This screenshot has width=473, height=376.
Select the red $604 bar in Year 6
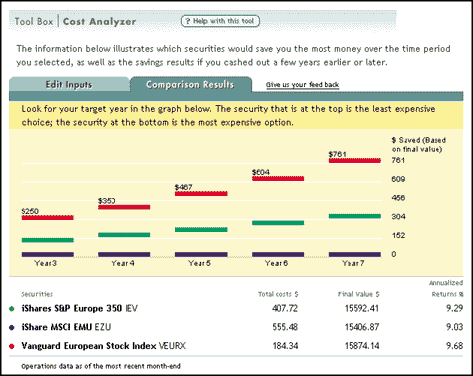278,179
